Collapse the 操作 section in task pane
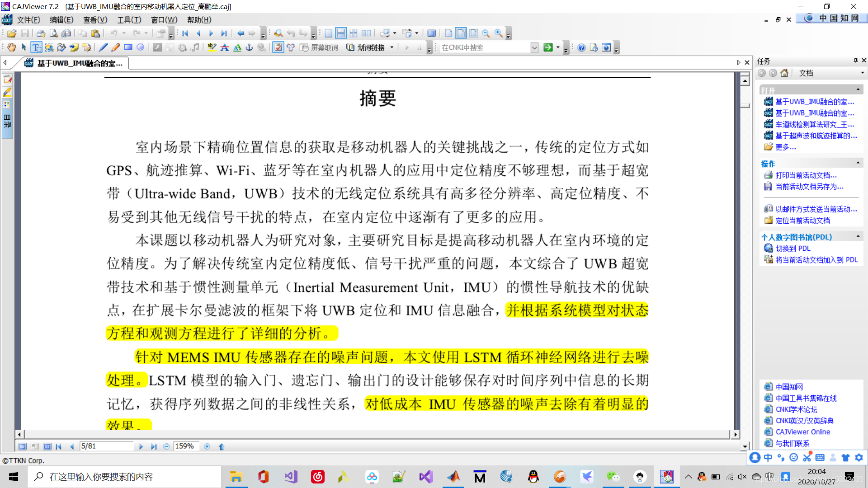This screenshot has width=868, height=488. tap(858, 163)
